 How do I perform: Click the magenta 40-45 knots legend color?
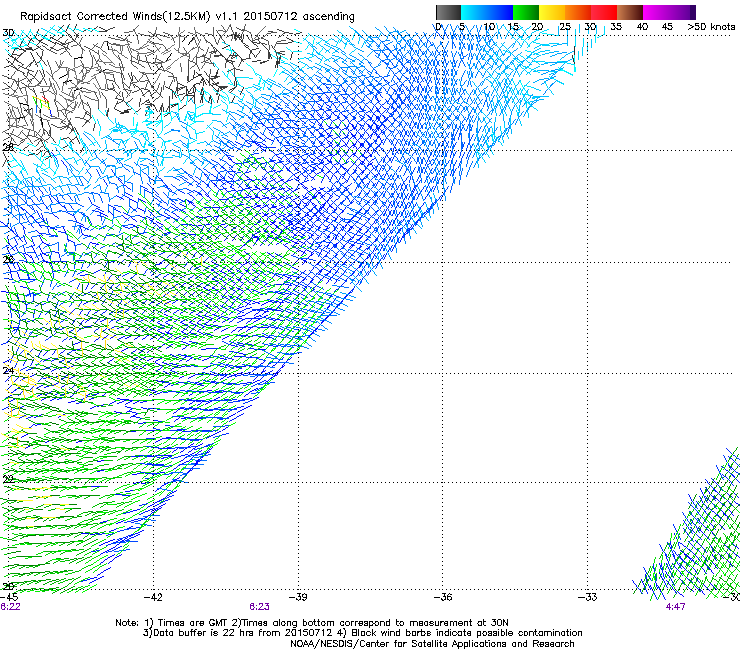(x=656, y=12)
